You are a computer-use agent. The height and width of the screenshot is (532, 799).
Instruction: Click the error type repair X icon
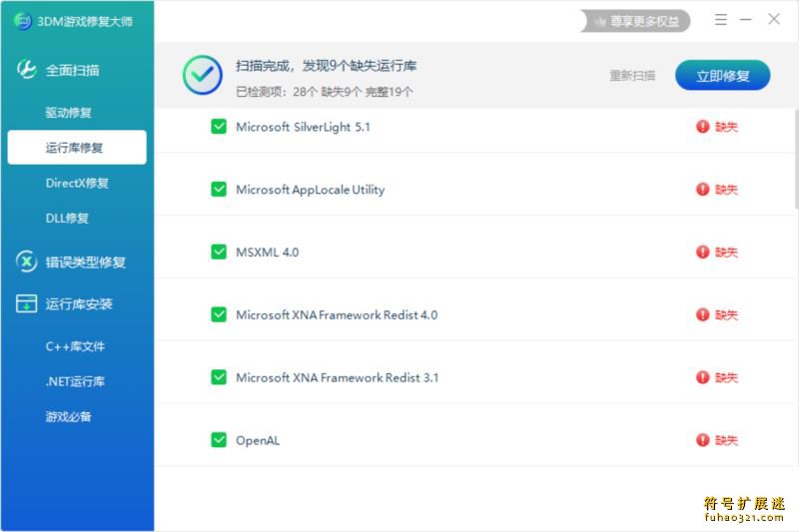[x=26, y=262]
